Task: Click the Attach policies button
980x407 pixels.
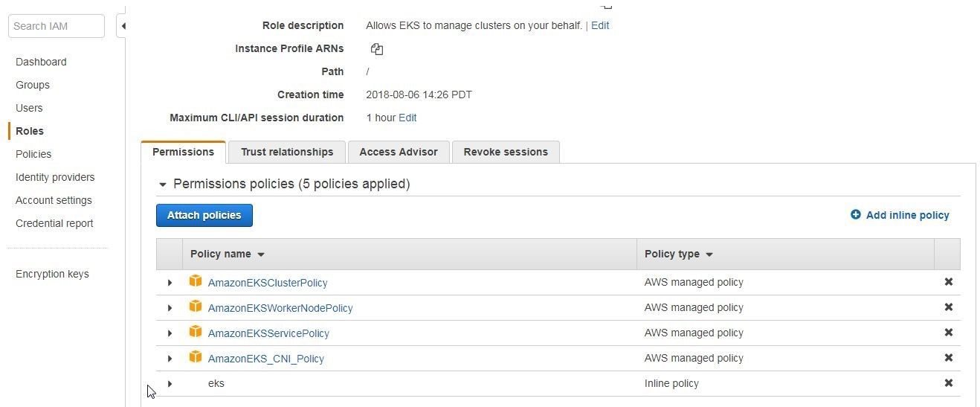Action: (204, 215)
